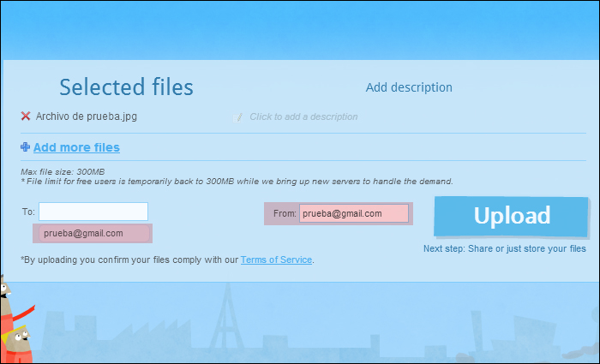Click the From: label
Viewport: 600px width, 364px height.
pos(283,214)
